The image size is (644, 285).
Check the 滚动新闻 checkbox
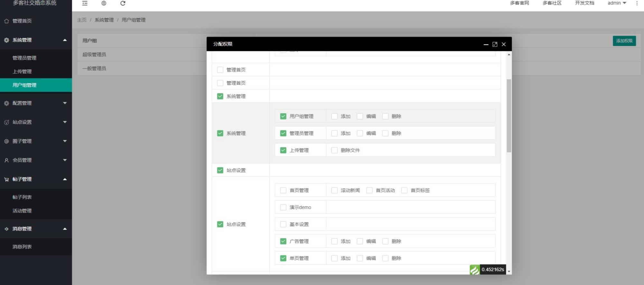point(334,190)
